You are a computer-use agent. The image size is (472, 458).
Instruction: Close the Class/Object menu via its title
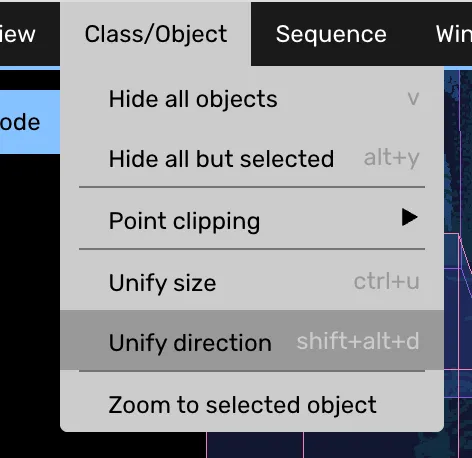(x=156, y=34)
